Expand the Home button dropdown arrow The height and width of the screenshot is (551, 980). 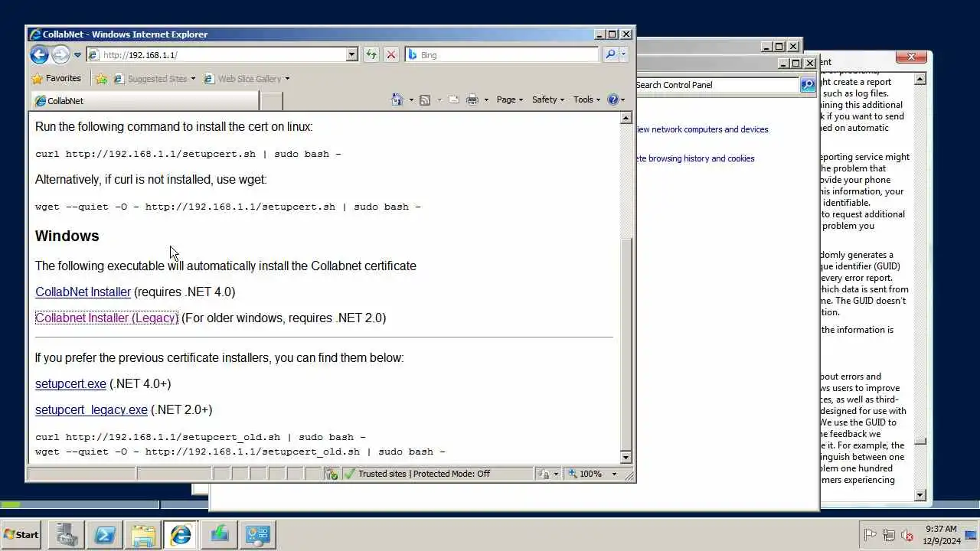(x=411, y=100)
